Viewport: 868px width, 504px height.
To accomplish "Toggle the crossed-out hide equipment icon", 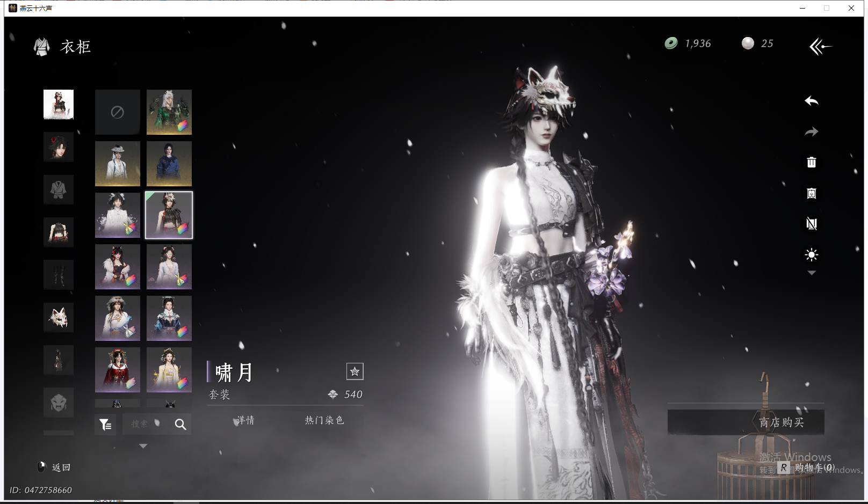I will [811, 224].
